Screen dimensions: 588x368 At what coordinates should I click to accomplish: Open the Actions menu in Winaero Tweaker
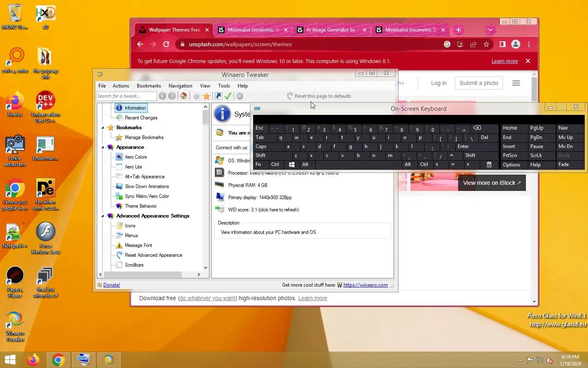(x=121, y=86)
